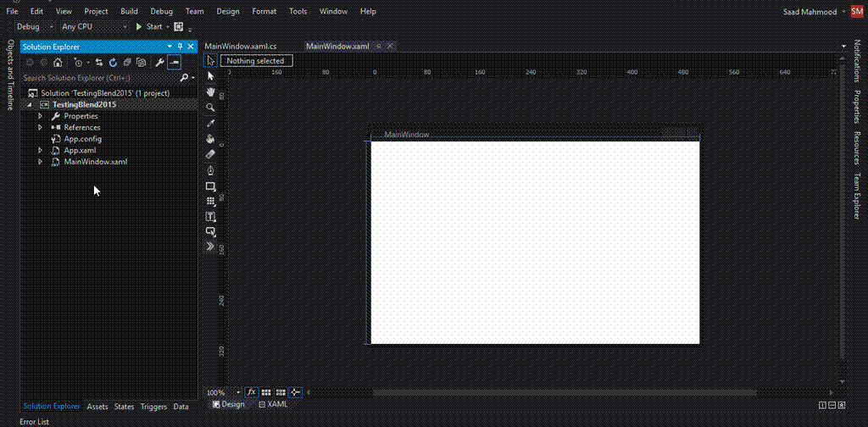Click the Home icon in Solution Explorer

58,63
